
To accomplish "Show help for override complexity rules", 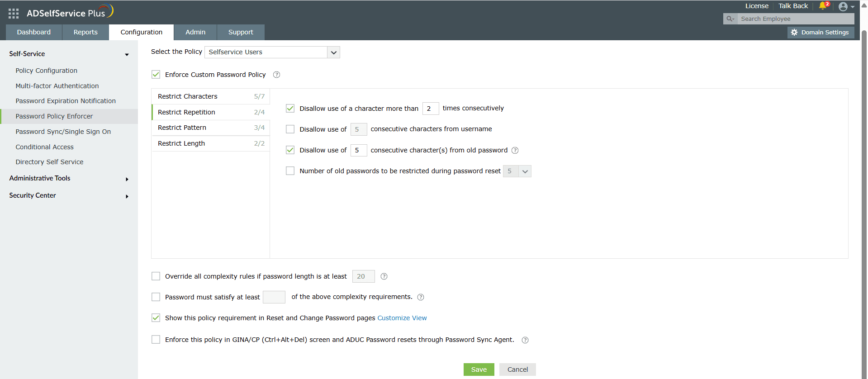I will click(384, 276).
